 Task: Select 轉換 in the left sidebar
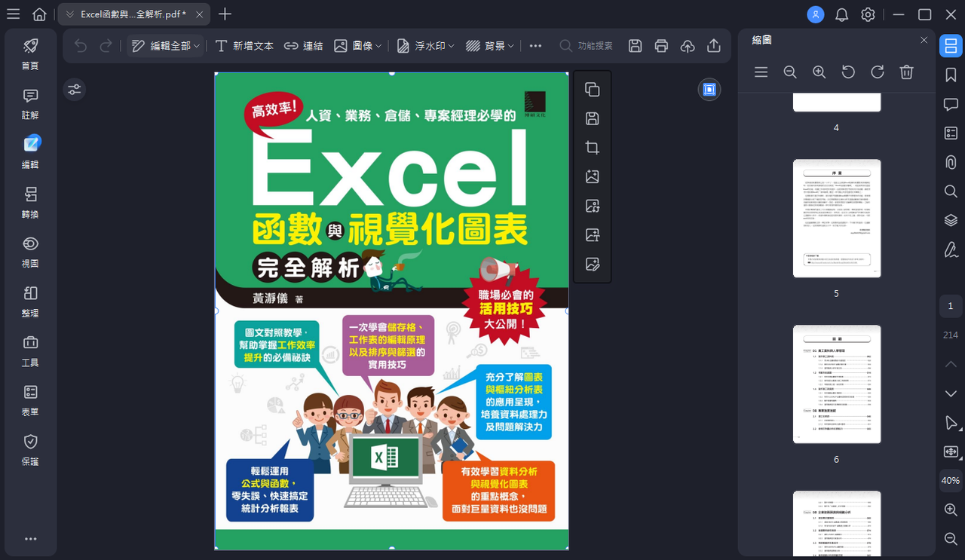(x=30, y=203)
